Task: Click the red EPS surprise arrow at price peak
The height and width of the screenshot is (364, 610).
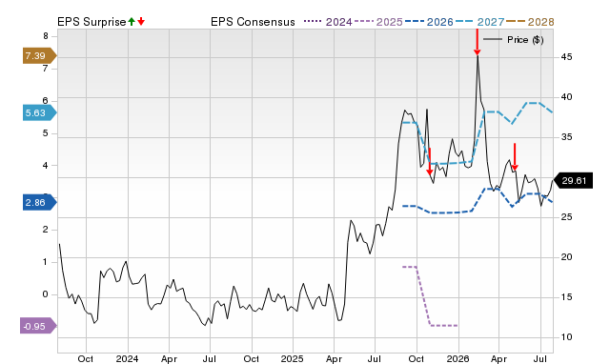Action: 478,42
